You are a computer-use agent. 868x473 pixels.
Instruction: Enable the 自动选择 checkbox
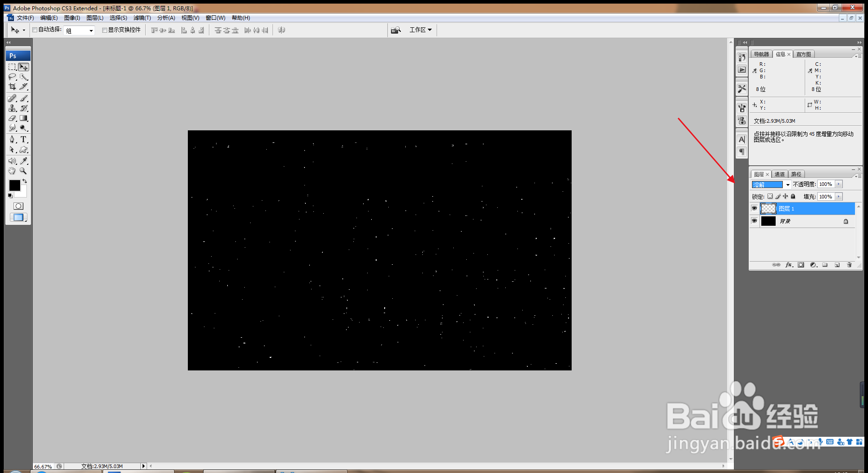coord(35,30)
